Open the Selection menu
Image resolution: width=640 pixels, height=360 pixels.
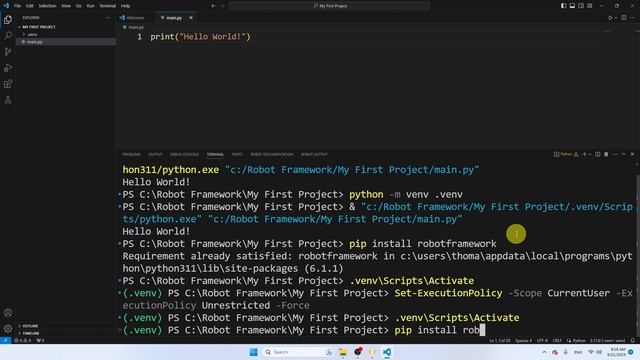[47, 6]
